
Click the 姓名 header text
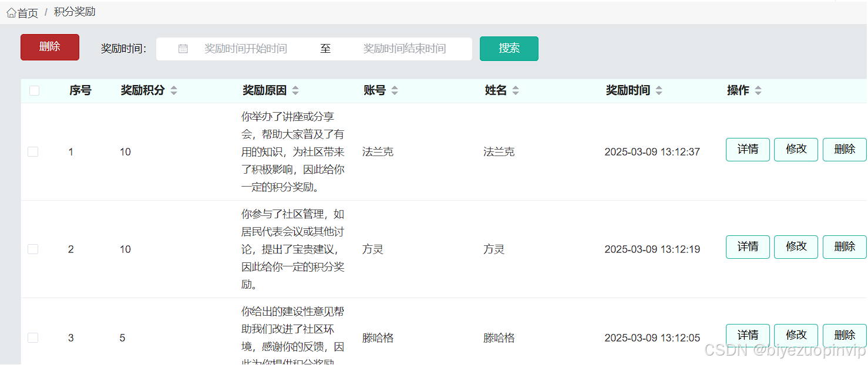coord(496,90)
